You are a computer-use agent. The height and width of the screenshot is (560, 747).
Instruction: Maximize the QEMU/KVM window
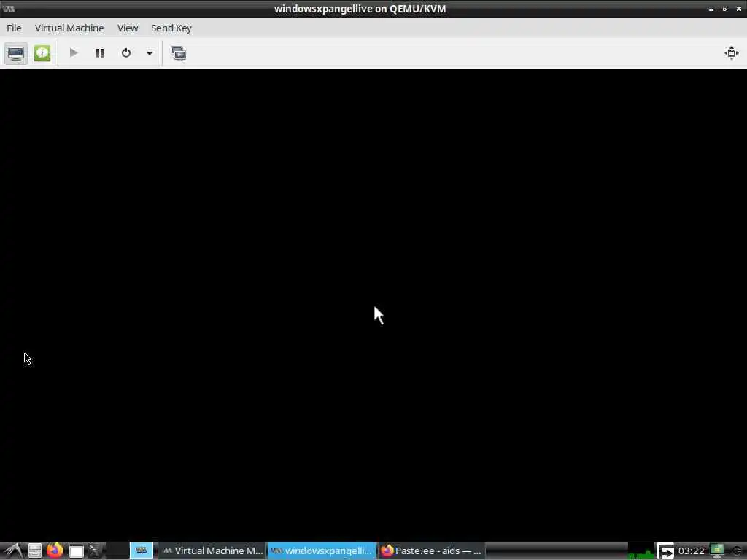(x=724, y=9)
